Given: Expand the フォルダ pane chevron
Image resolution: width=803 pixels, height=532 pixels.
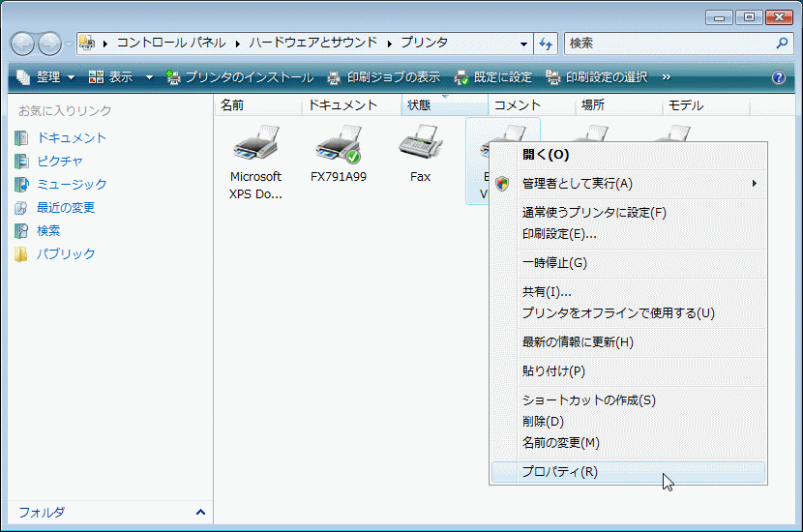Looking at the screenshot, I should coord(201,512).
